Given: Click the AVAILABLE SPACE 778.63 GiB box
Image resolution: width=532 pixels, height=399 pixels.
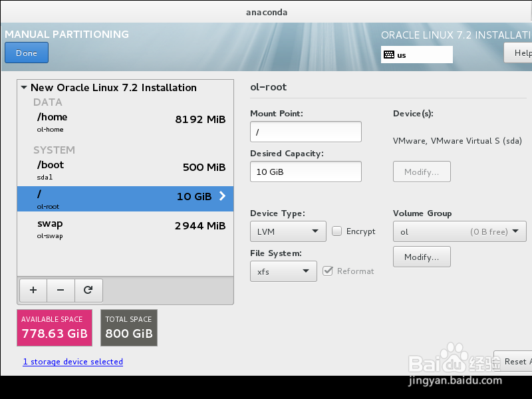Looking at the screenshot, I should 55,328.
